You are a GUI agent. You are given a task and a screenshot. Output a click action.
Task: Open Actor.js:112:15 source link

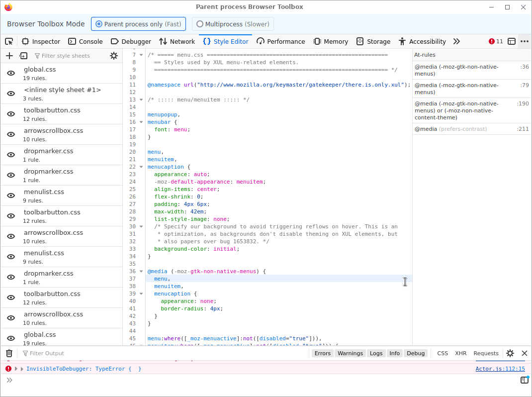pyautogui.click(x=500, y=369)
